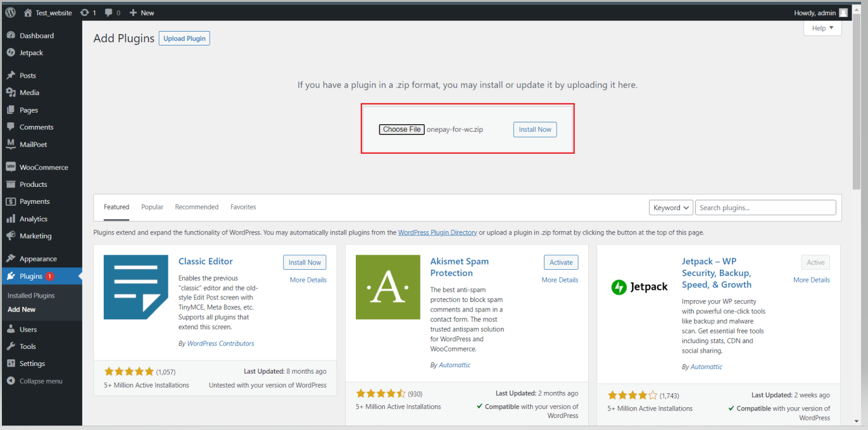
Task: Click the Choose File button
Action: (402, 129)
